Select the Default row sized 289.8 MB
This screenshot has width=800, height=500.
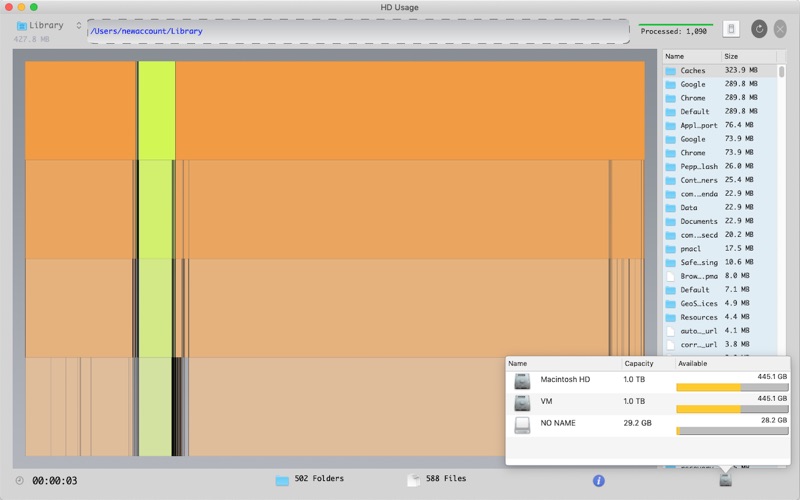point(720,111)
